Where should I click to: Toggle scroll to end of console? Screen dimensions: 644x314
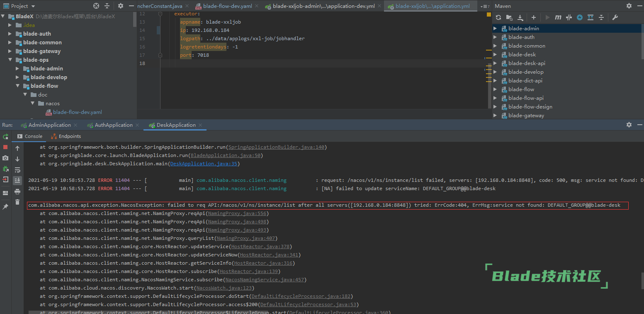pos(17,180)
